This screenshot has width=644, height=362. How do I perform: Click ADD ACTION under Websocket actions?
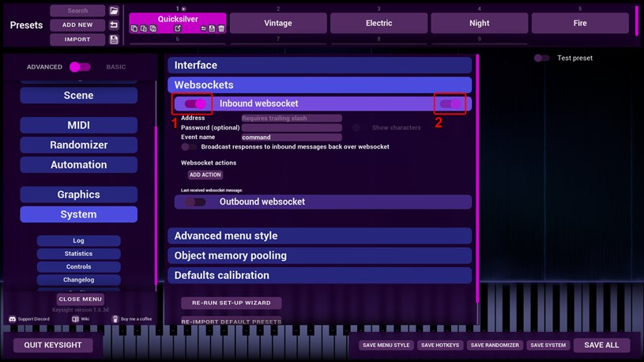tap(205, 175)
